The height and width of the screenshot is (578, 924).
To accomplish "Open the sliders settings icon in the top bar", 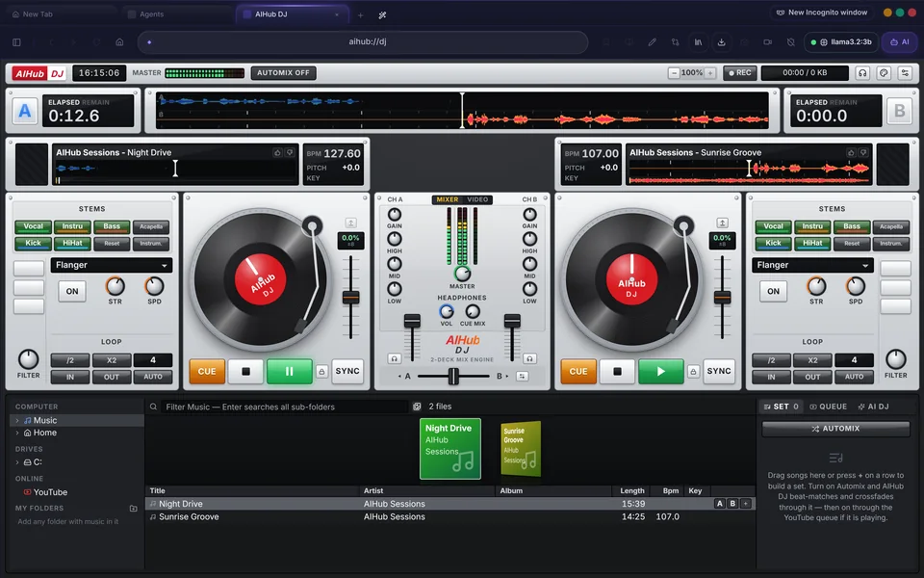I will (x=905, y=73).
